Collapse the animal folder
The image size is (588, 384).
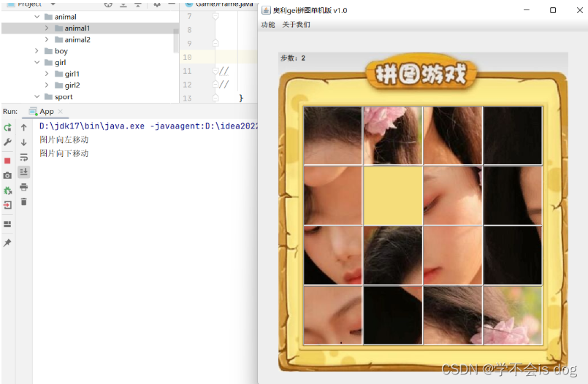pyautogui.click(x=37, y=17)
